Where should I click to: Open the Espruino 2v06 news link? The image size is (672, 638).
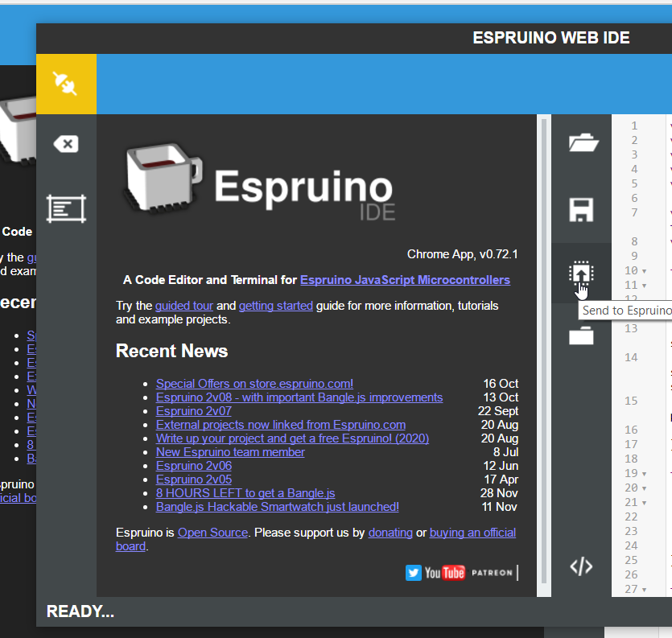pos(194,466)
